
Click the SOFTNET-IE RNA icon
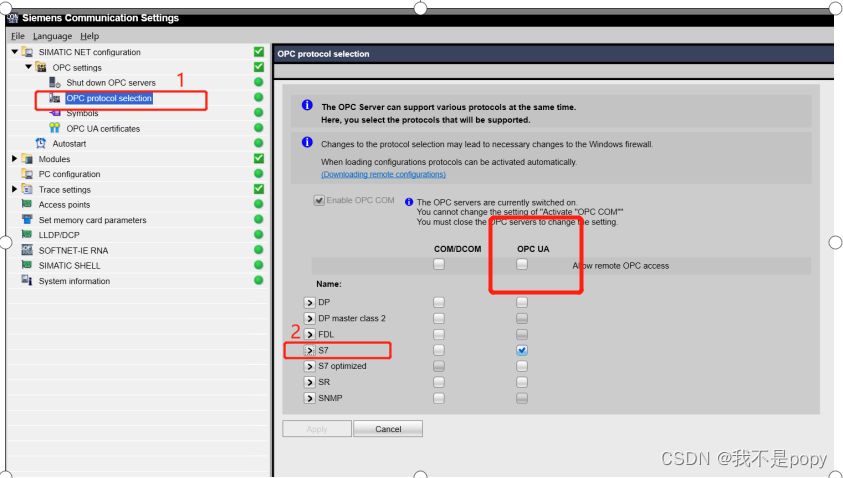pos(27,250)
